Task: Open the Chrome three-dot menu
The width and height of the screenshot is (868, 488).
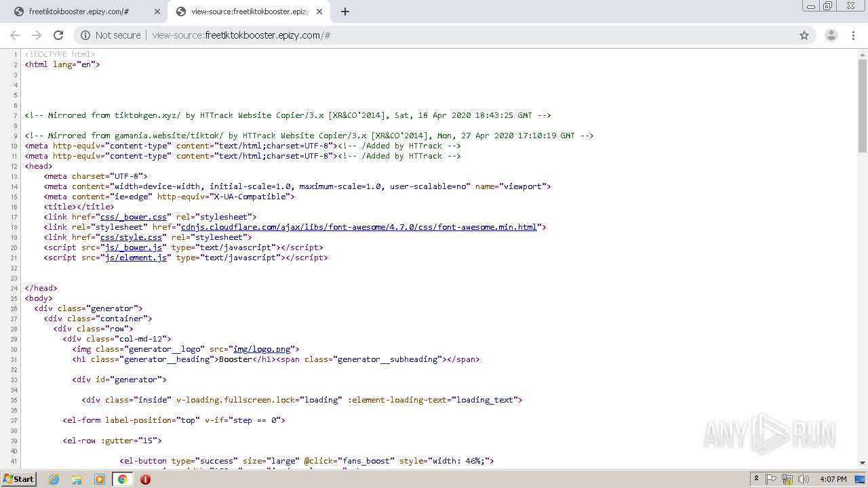Action: (852, 35)
